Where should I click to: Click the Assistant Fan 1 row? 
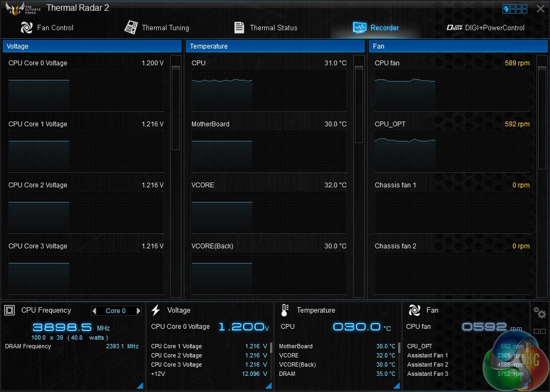(x=465, y=355)
